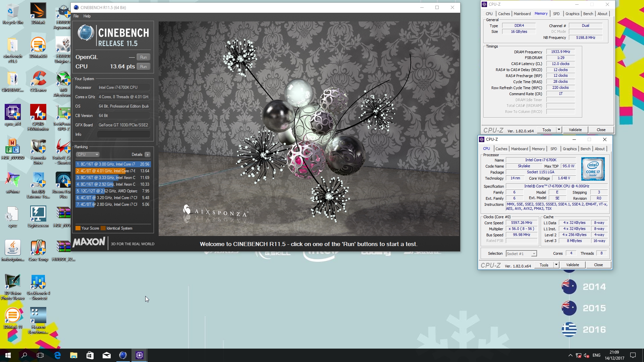Screen dimensions: 644x362
Task: Click the taskbar search icon
Action: (24, 355)
